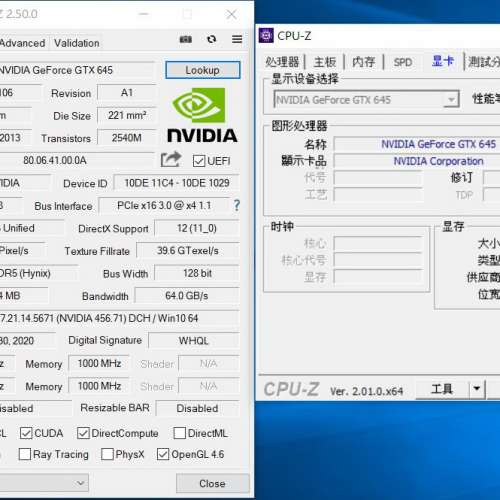This screenshot has width=500, height=500.
Task: Click the Bus Interface question mark
Action: click(237, 205)
